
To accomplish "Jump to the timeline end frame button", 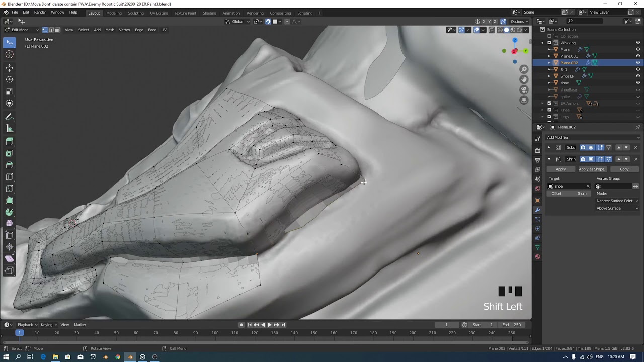I will click(283, 325).
